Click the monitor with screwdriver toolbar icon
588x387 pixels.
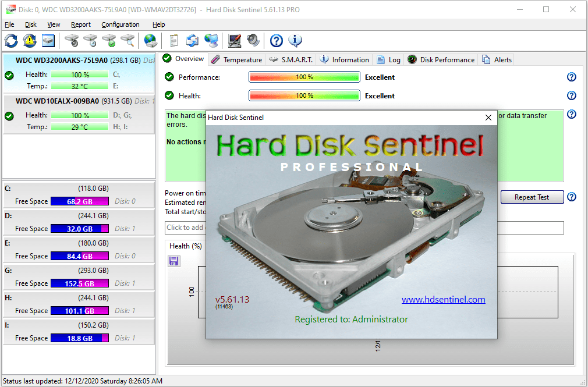pos(235,41)
